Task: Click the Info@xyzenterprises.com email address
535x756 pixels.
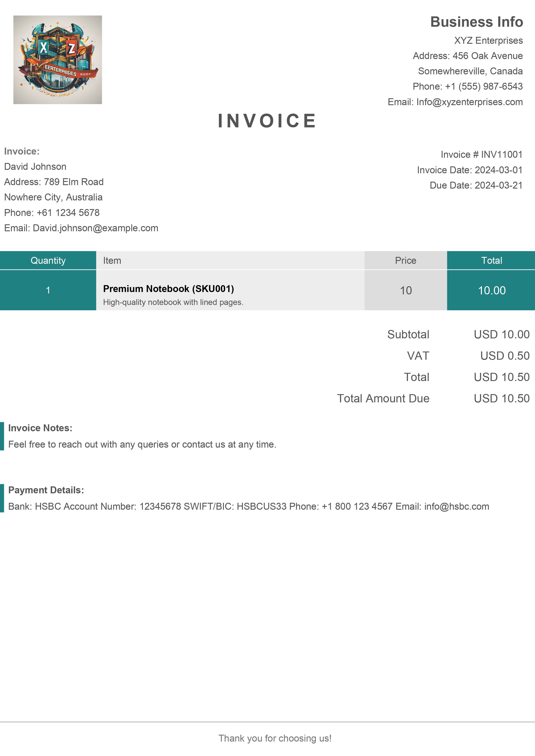Action: click(469, 102)
